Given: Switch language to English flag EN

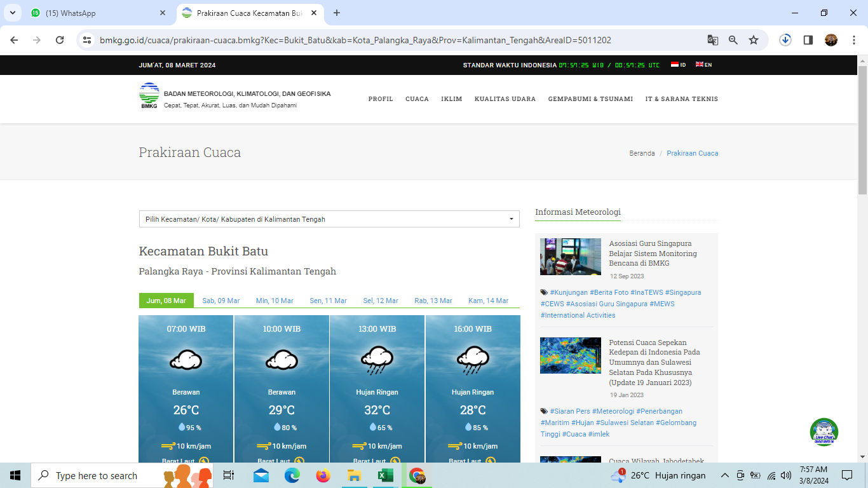Looking at the screenshot, I should click(703, 65).
